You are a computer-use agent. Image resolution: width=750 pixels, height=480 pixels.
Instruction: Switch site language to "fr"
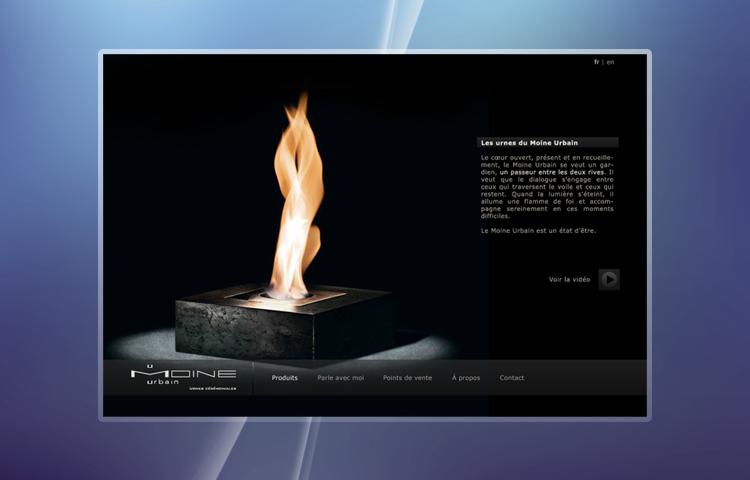597,62
